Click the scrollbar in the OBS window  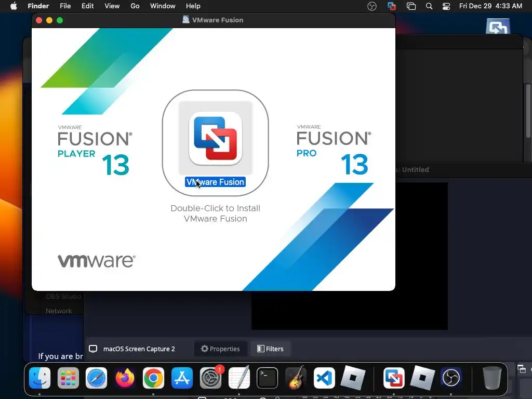[x=528, y=111]
